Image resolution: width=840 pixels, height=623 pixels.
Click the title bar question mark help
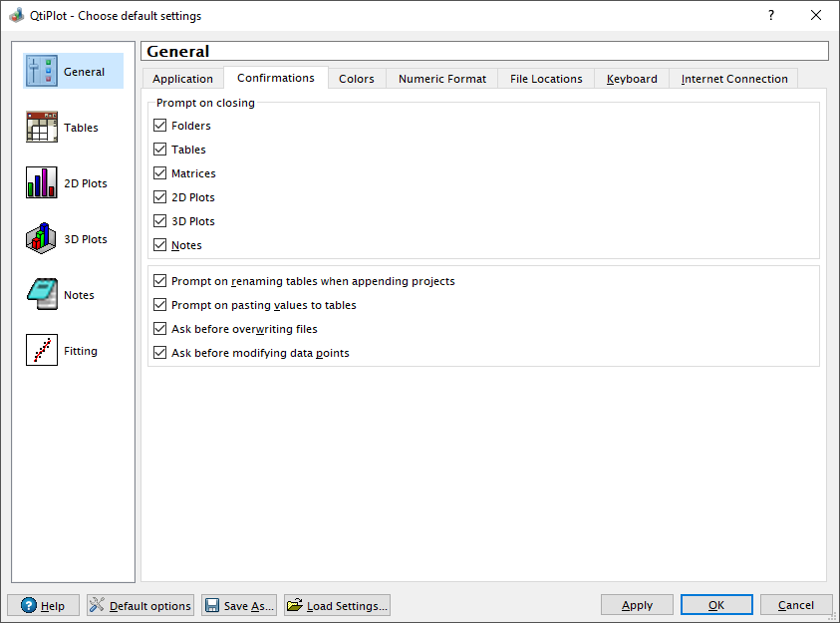[770, 15]
